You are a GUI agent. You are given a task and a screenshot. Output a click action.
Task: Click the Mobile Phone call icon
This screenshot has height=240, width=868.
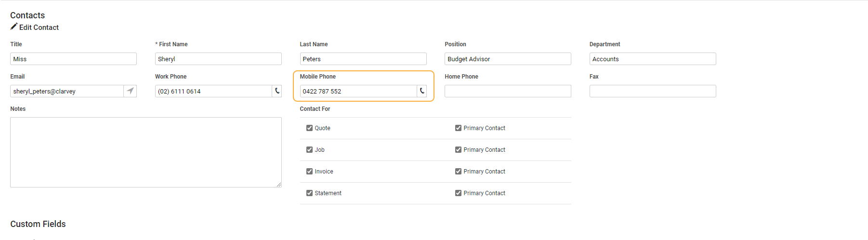pyautogui.click(x=422, y=91)
